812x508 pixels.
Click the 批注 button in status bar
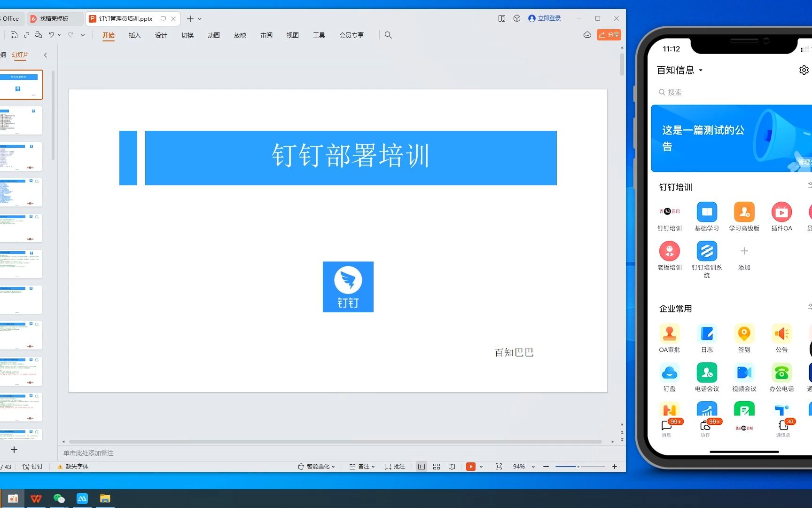coord(395,467)
